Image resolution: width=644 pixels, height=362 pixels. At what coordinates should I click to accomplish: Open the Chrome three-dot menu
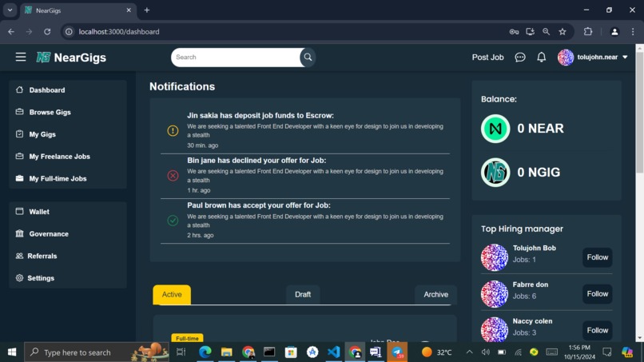point(633,32)
